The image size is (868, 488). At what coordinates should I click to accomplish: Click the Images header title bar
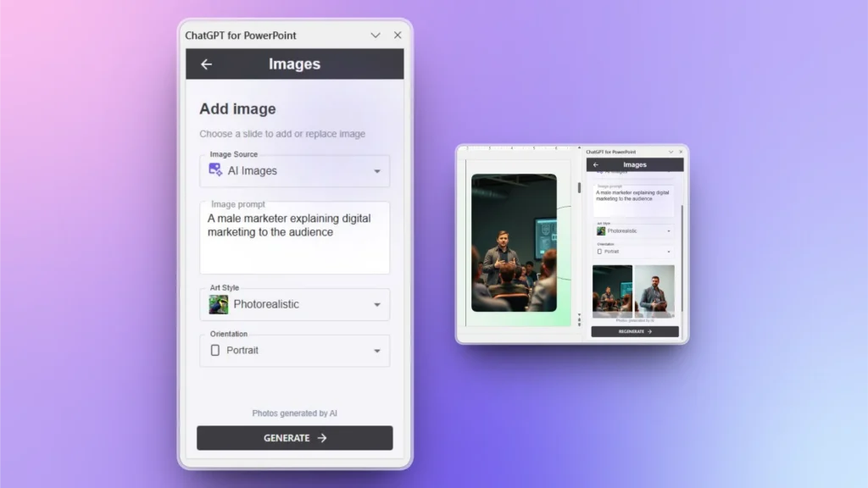point(294,64)
